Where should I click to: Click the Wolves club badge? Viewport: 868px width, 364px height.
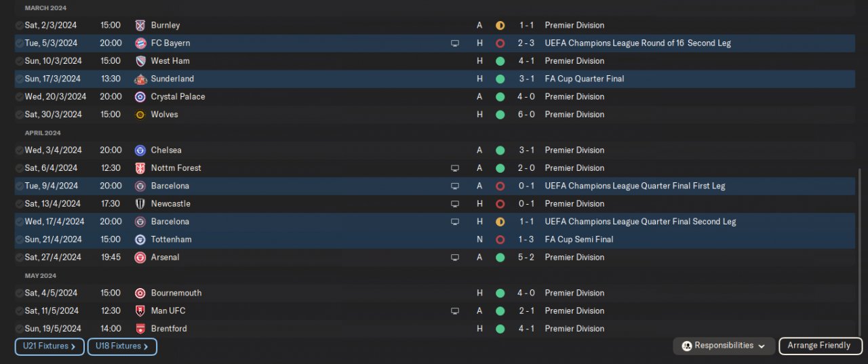coord(140,115)
